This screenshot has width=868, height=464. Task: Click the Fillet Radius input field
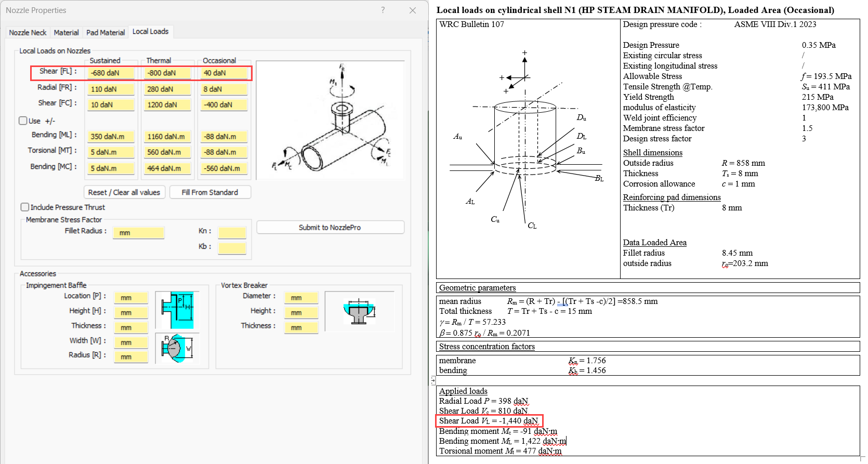[x=138, y=233]
